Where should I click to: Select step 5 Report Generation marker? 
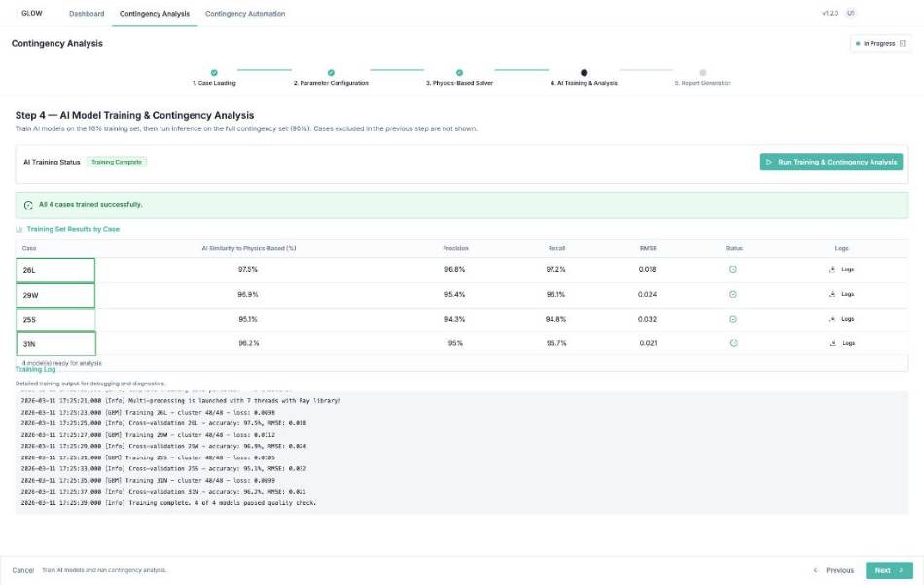(x=702, y=73)
